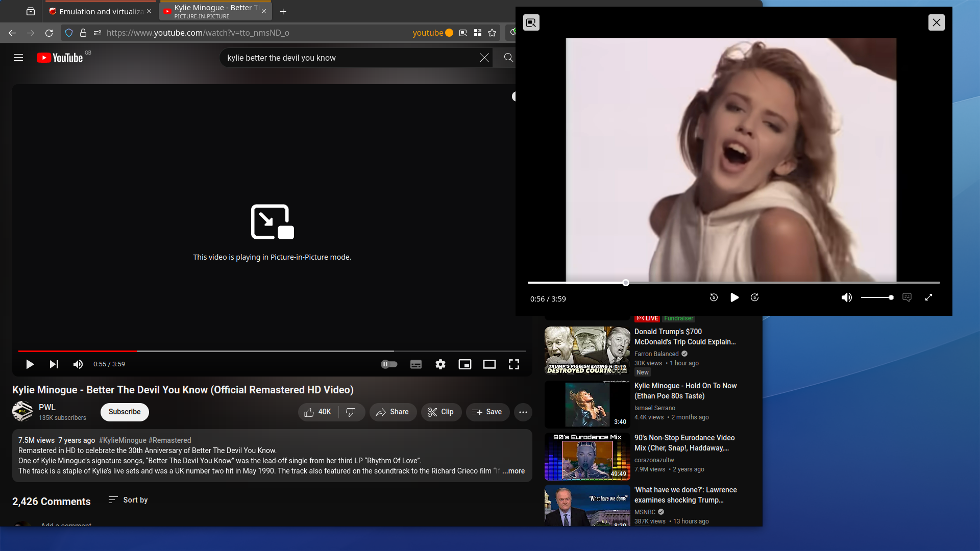The height and width of the screenshot is (551, 980).
Task: Open the youtube container indicator
Action: click(x=433, y=33)
